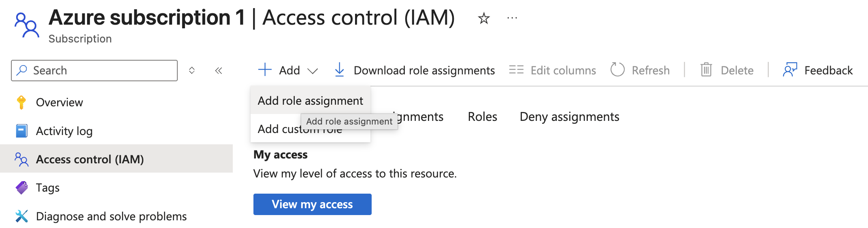Click the plus icon beside Add
Screen dimensions: 868x228
[265, 70]
